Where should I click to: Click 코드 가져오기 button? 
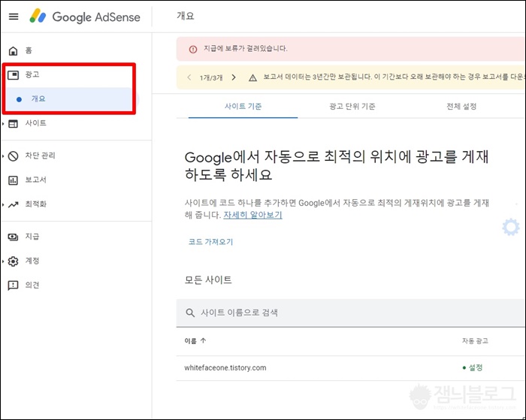pos(210,242)
